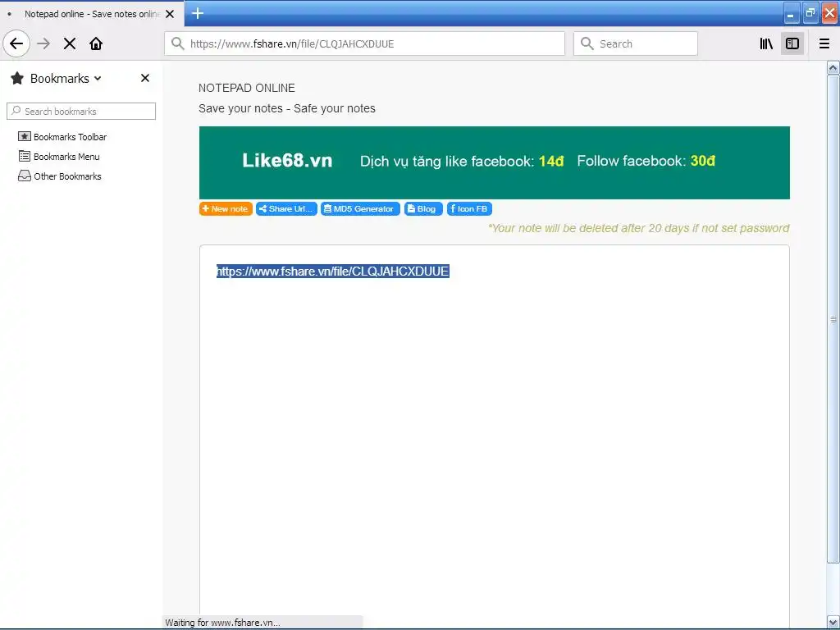Click the magnifier icon in the Search box
Viewport: 840px width, 630px height.
tap(587, 43)
